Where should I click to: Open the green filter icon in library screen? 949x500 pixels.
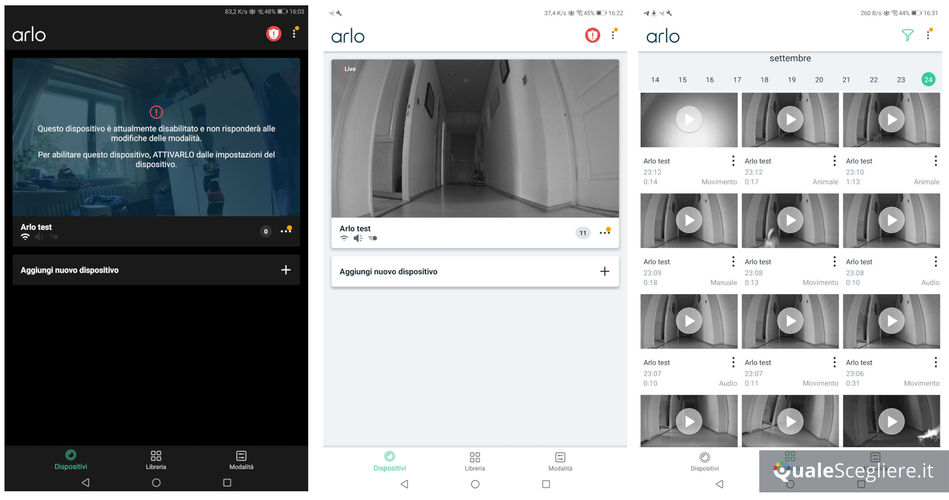click(907, 35)
